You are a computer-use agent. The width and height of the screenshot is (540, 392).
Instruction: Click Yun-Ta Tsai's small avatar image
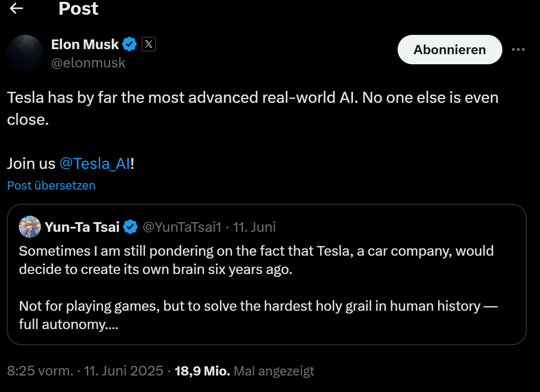click(x=30, y=227)
